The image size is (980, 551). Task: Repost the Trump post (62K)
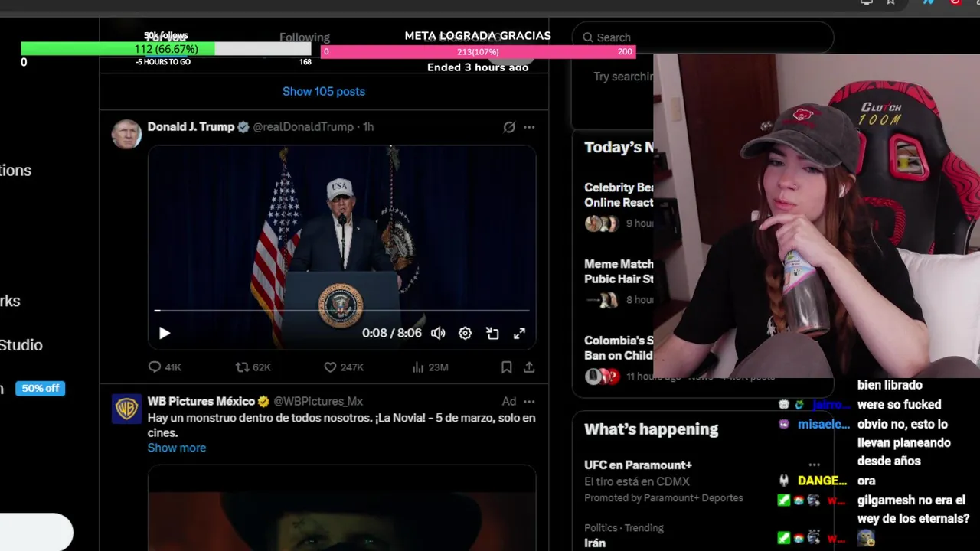coord(253,367)
